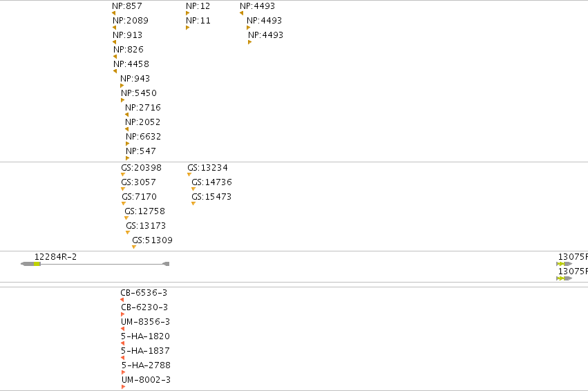Click the GS:51309 label
Viewport: 588px width, 391px height.
coord(152,240)
